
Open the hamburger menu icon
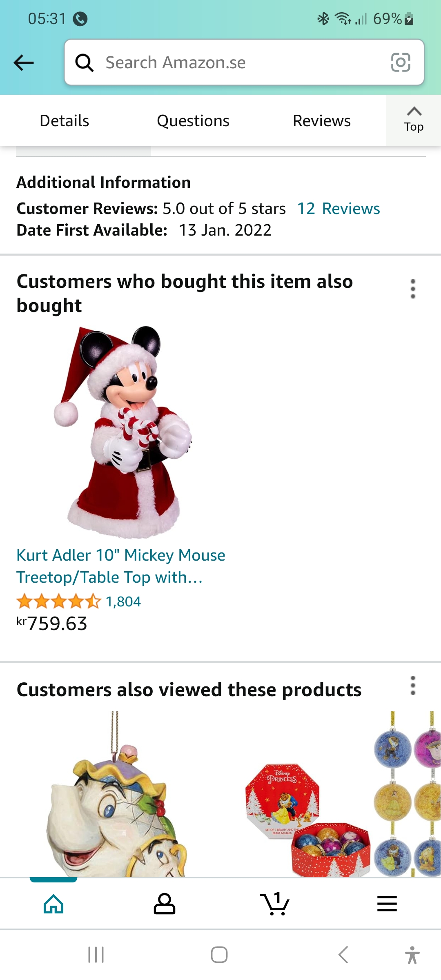coord(387,904)
